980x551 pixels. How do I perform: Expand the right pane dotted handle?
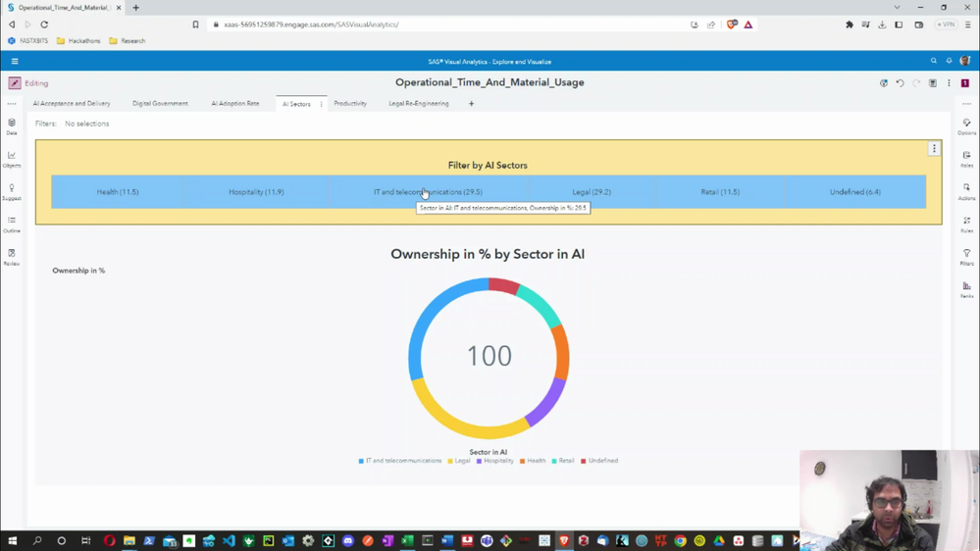pyautogui.click(x=966, y=104)
